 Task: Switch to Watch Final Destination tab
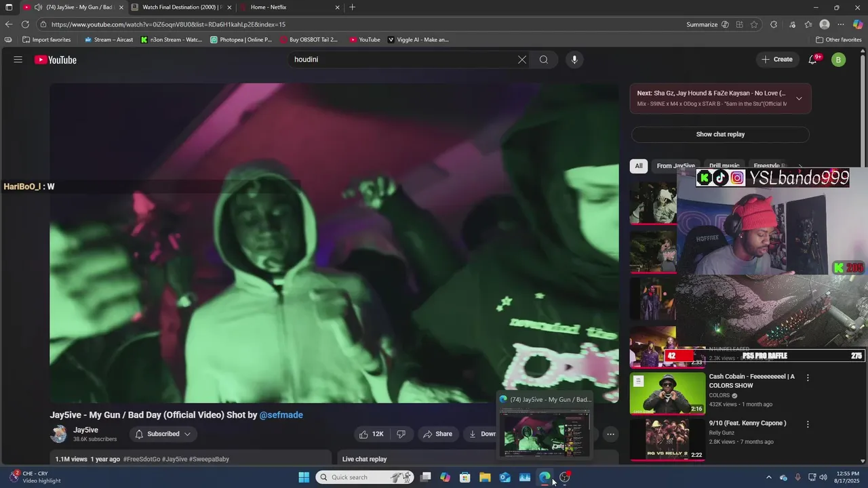(182, 7)
